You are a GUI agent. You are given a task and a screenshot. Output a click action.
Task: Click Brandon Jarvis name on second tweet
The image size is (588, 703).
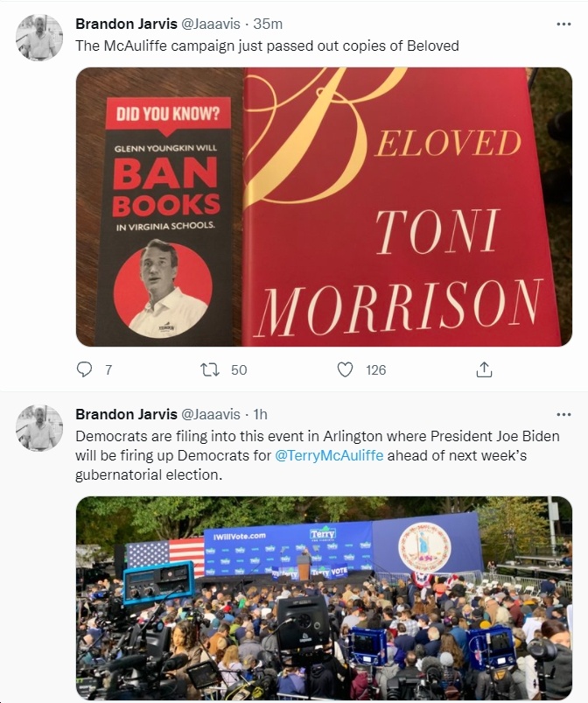point(126,414)
